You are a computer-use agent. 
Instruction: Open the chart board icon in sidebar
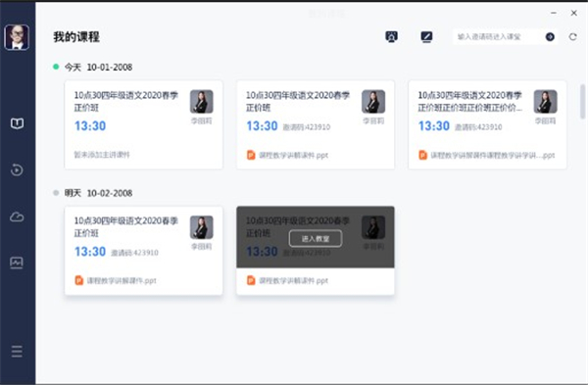coord(17,263)
